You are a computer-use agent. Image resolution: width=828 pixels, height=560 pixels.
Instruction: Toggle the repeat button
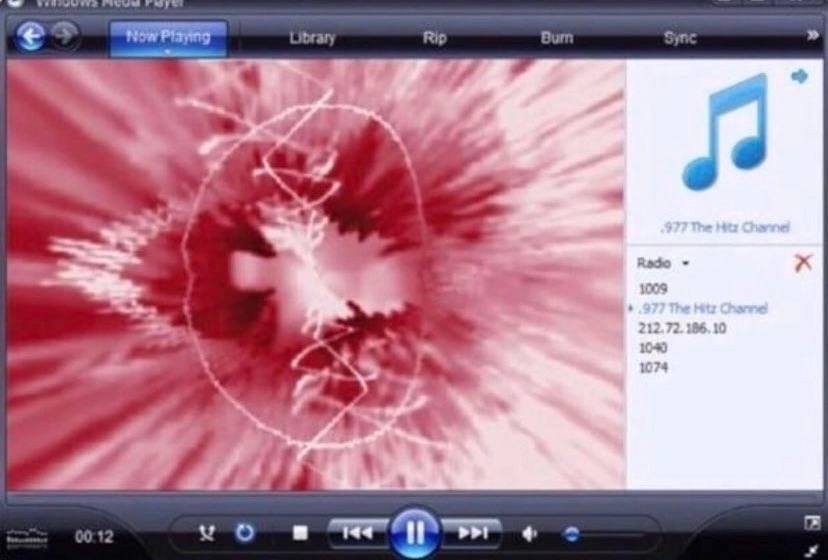click(244, 533)
